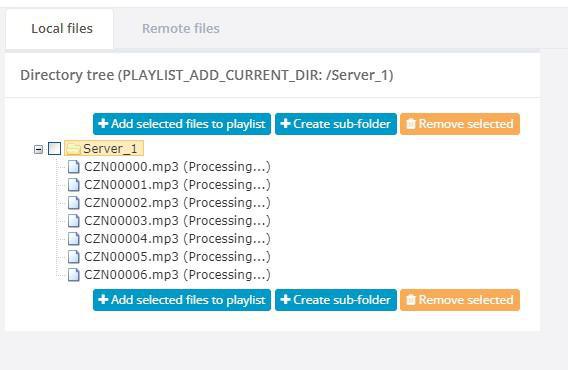Click the bottom Create sub-folder button
Screen dimensions: 568x370
point(336,300)
